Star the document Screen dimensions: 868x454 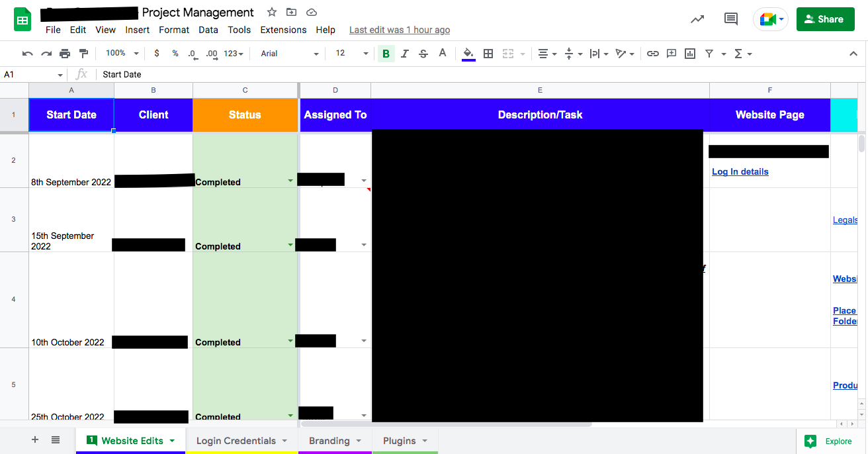272,12
